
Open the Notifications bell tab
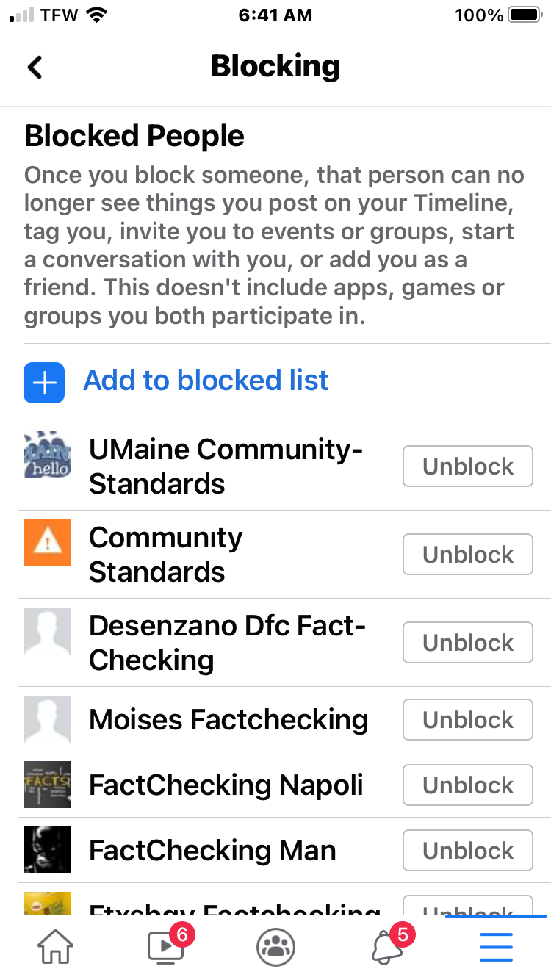387,948
